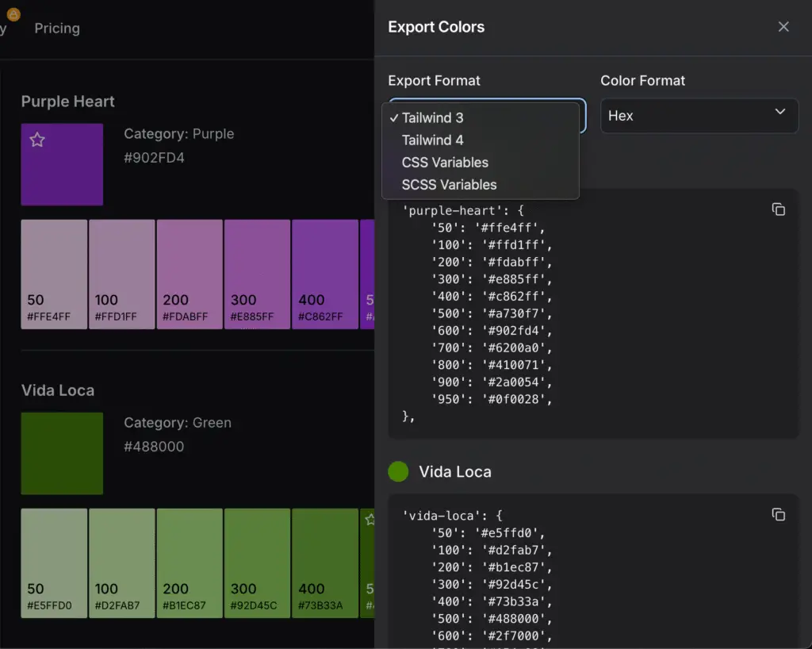Click Vida Loca main green swatch

pyautogui.click(x=62, y=453)
